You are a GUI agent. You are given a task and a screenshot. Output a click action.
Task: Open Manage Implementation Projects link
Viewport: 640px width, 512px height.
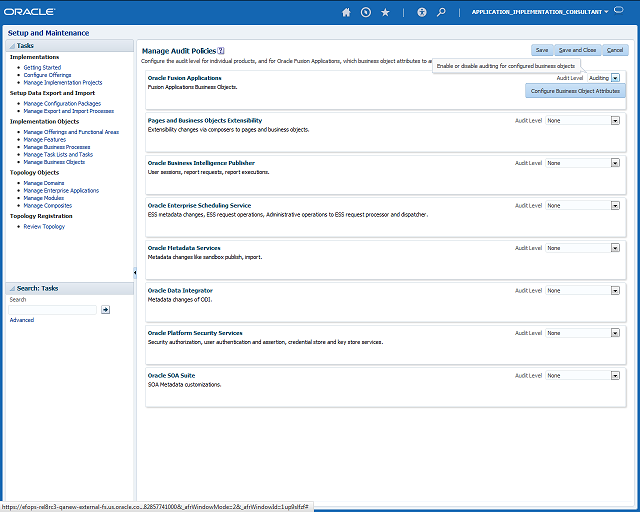tap(63, 82)
